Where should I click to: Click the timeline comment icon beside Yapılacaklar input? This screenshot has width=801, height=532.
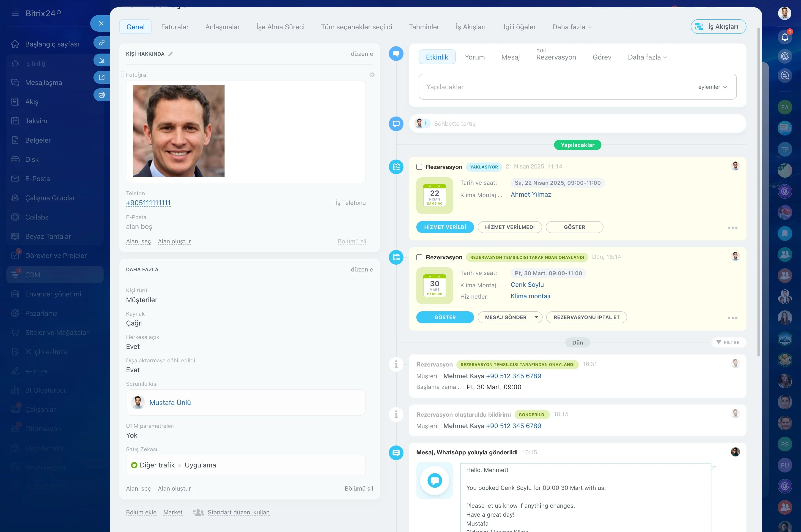click(x=396, y=54)
